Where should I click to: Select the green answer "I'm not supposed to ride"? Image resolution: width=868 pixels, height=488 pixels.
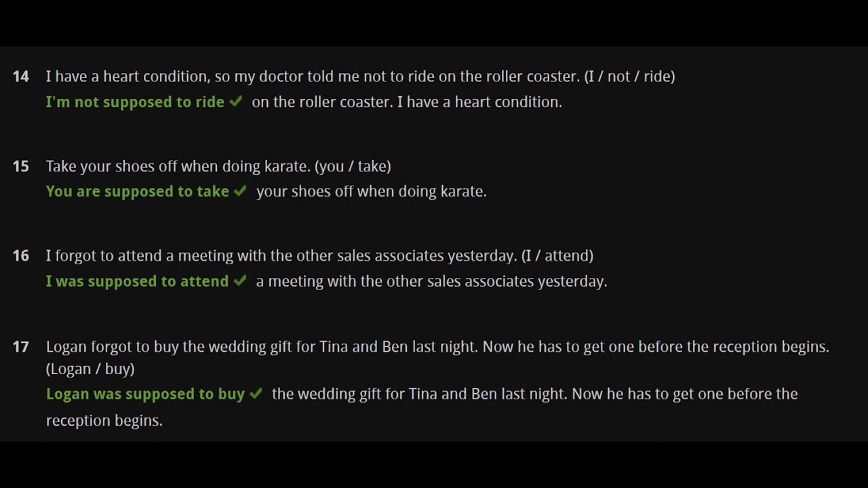point(135,102)
